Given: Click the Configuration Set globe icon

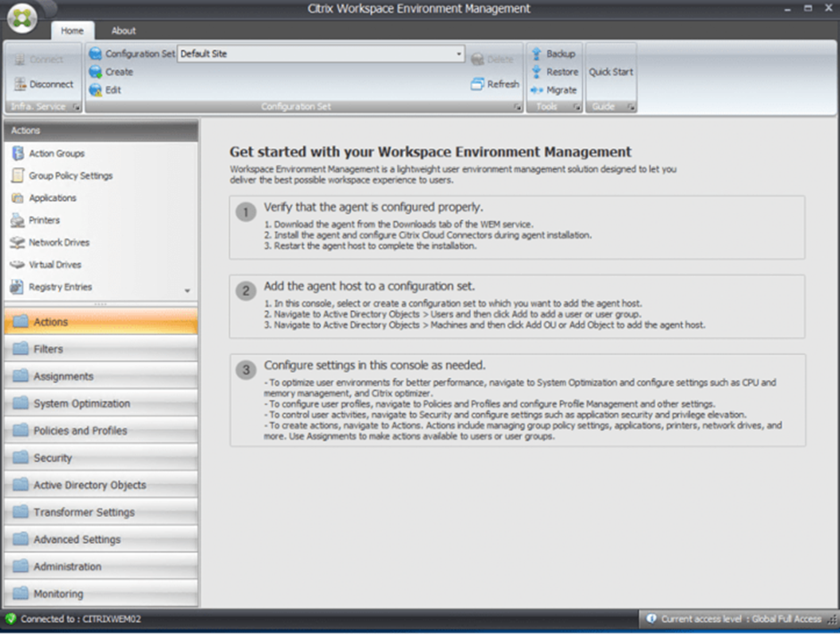Looking at the screenshot, I should [x=96, y=54].
